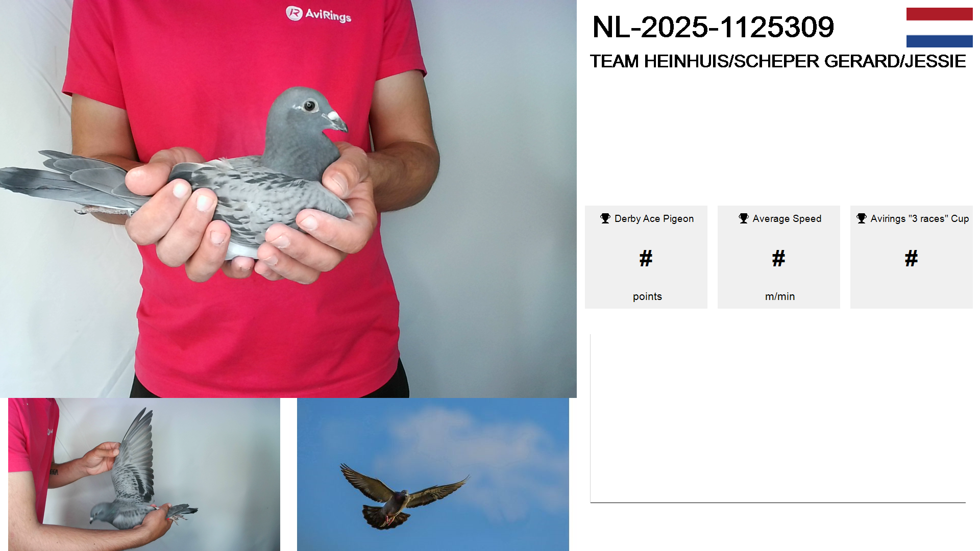Image resolution: width=980 pixels, height=551 pixels.
Task: Click the Derby Ace Pigeon trophy icon
Action: pyautogui.click(x=605, y=218)
